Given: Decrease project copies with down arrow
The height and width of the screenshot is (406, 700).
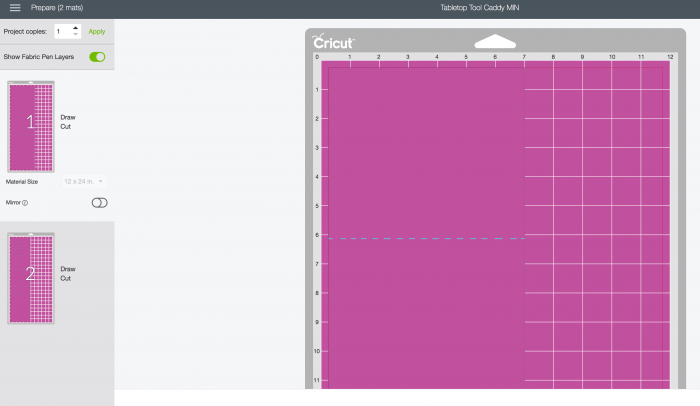Looking at the screenshot, I should (75, 34).
